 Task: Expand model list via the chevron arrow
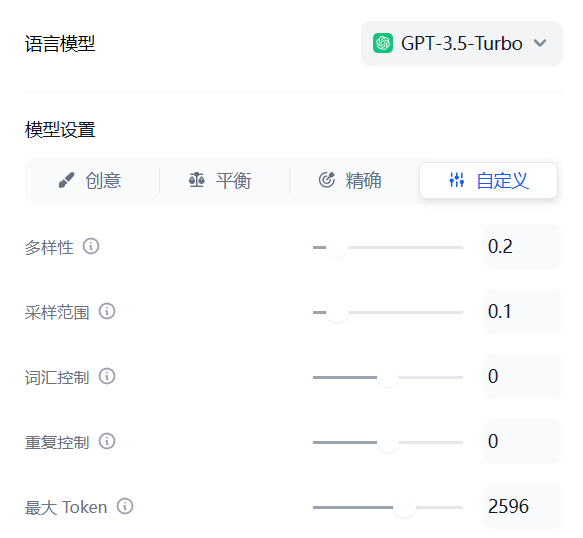540,43
